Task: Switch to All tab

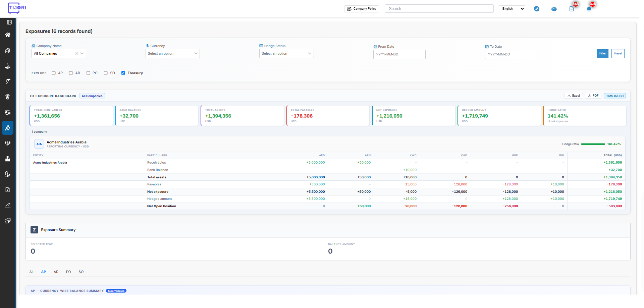Action: click(x=32, y=272)
